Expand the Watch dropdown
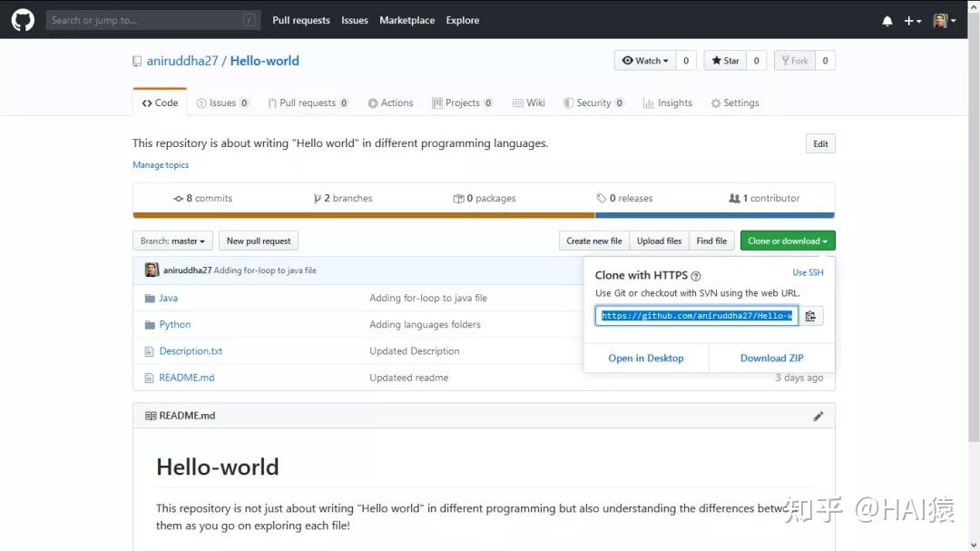 [x=645, y=60]
